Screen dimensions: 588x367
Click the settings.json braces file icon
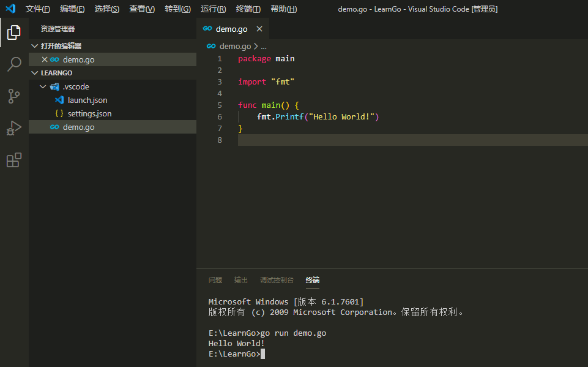pyautogui.click(x=59, y=113)
